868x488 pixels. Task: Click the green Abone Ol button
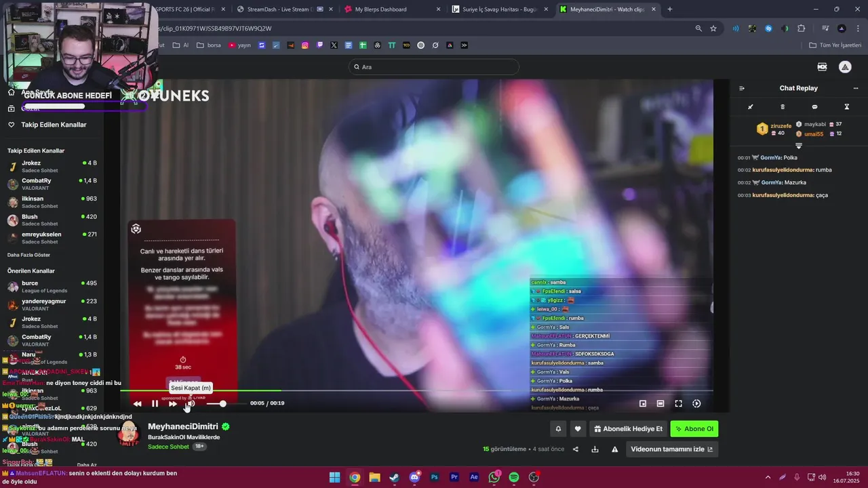coord(694,429)
